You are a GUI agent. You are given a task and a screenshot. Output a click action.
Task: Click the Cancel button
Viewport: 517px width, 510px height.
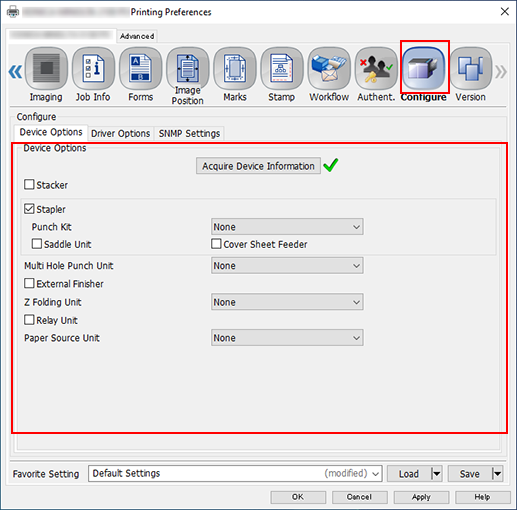click(359, 497)
